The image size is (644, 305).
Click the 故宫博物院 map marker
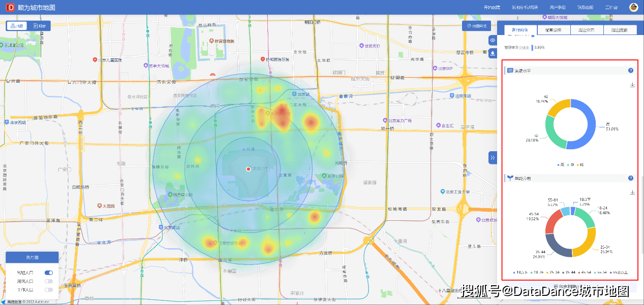211,41
